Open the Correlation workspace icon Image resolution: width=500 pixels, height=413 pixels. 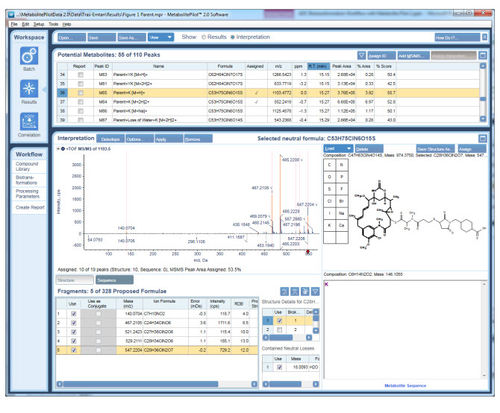(x=29, y=122)
